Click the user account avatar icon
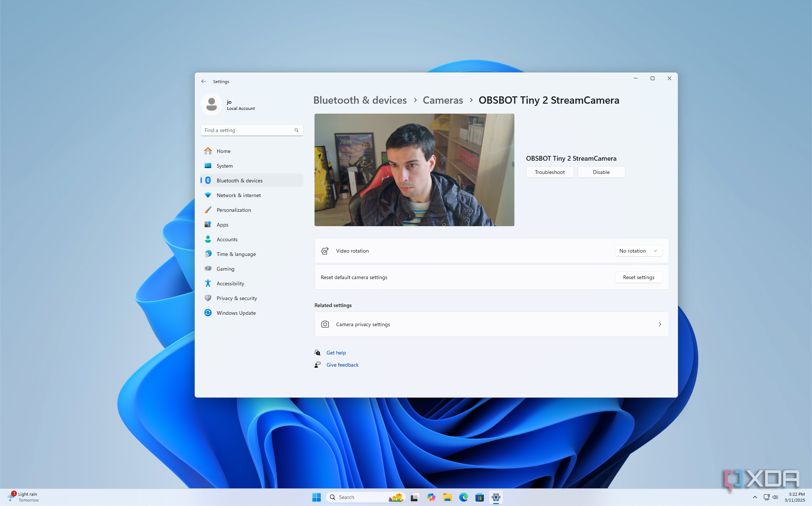Screen dimensions: 812x506 211,104
